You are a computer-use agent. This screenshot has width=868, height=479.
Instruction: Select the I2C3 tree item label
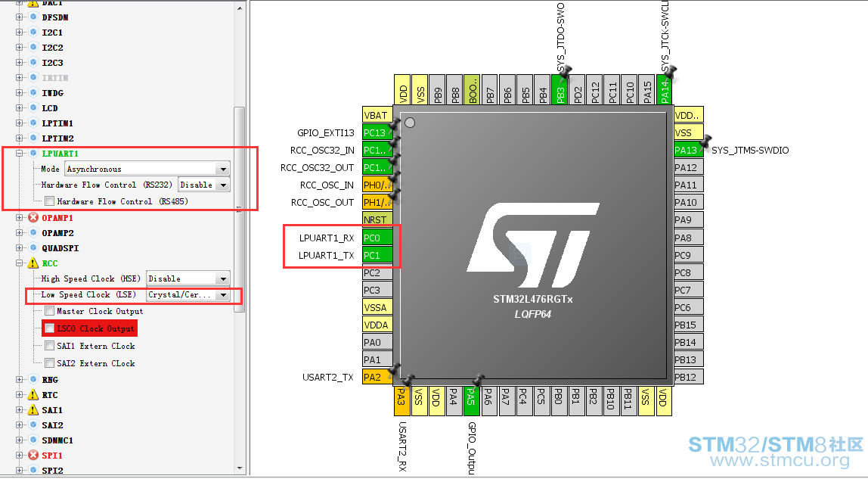coord(53,63)
